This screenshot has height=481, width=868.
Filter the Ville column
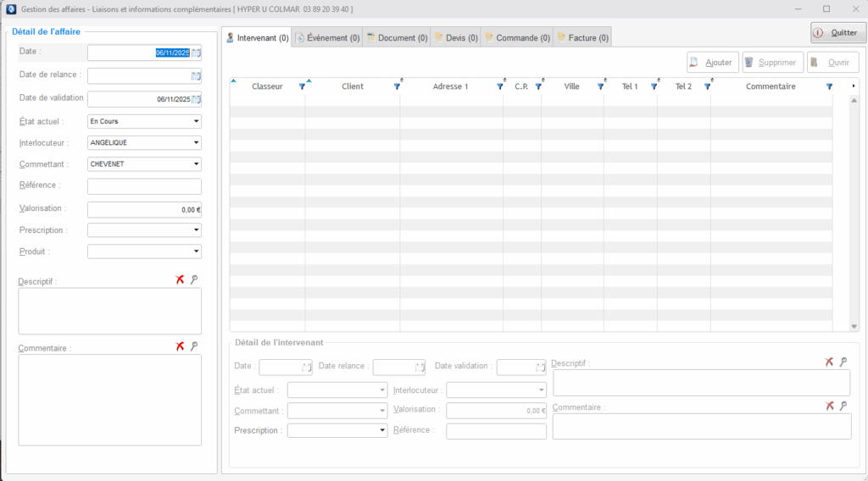pyautogui.click(x=600, y=86)
